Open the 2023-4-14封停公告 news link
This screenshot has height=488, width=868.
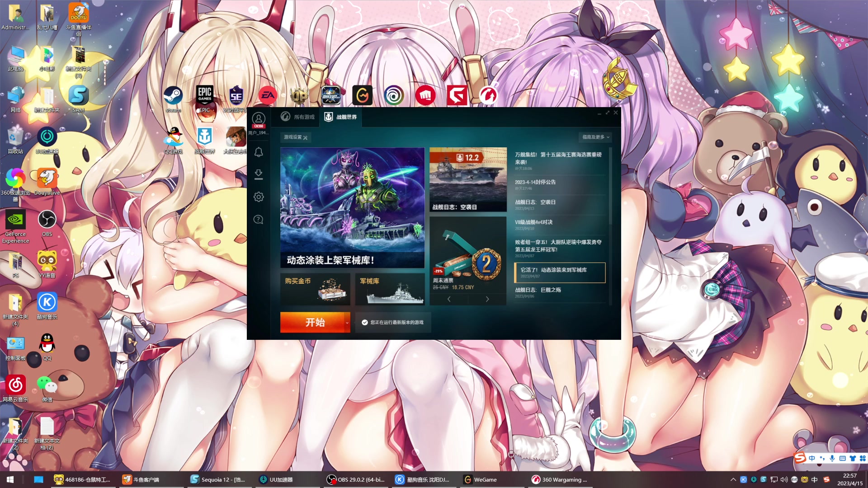535,182
